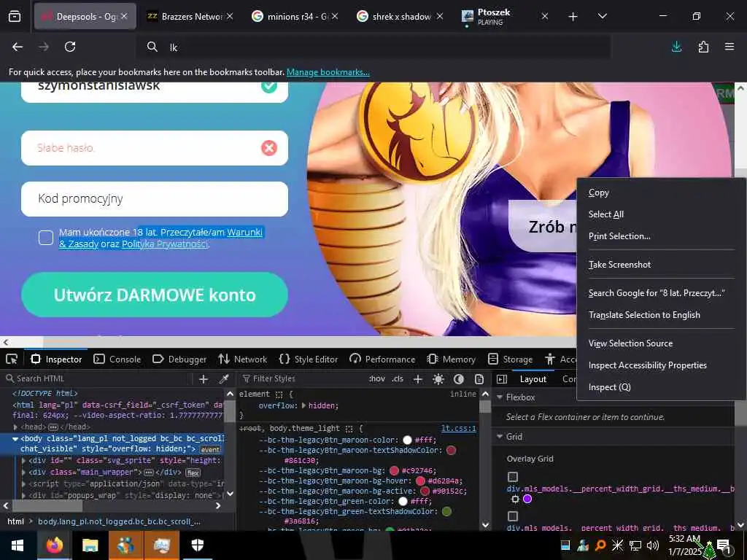Open a new browser tab
Image resolution: width=747 pixels, height=560 pixels.
click(x=573, y=17)
